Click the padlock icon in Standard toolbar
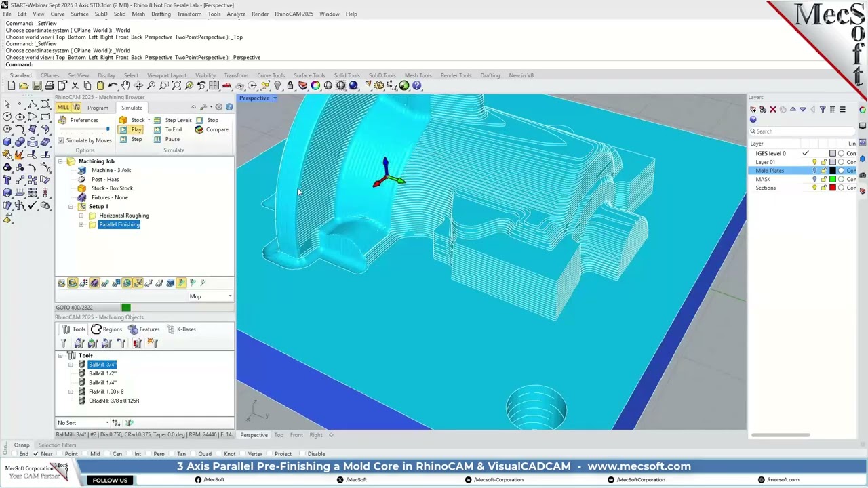Screen dimensions: 868x488 (x=290, y=85)
